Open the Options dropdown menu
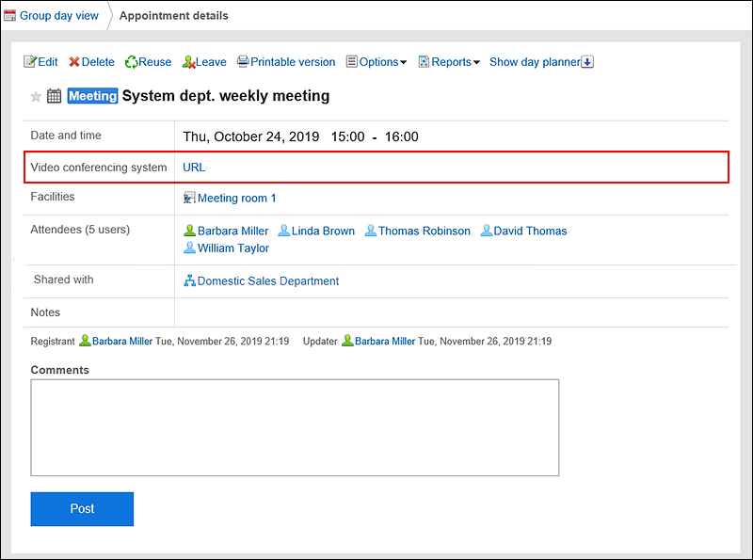753x560 pixels. tap(383, 62)
